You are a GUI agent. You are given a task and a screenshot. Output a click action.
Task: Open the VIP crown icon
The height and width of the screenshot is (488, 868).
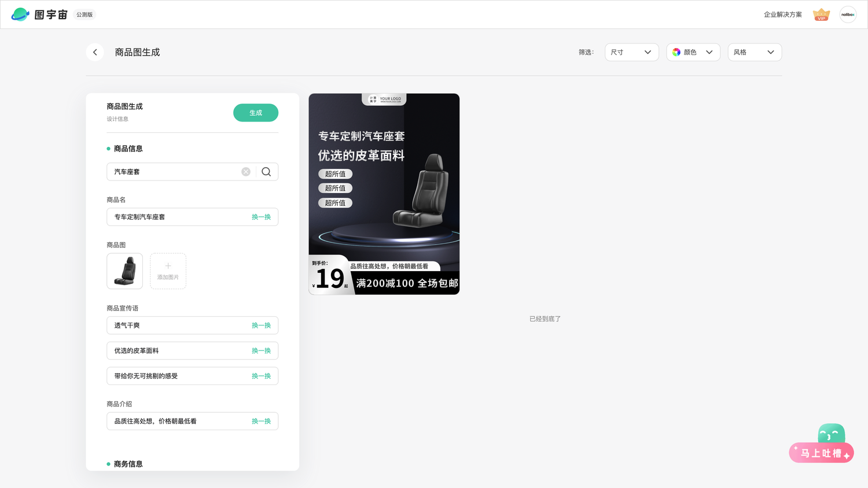[x=821, y=14]
